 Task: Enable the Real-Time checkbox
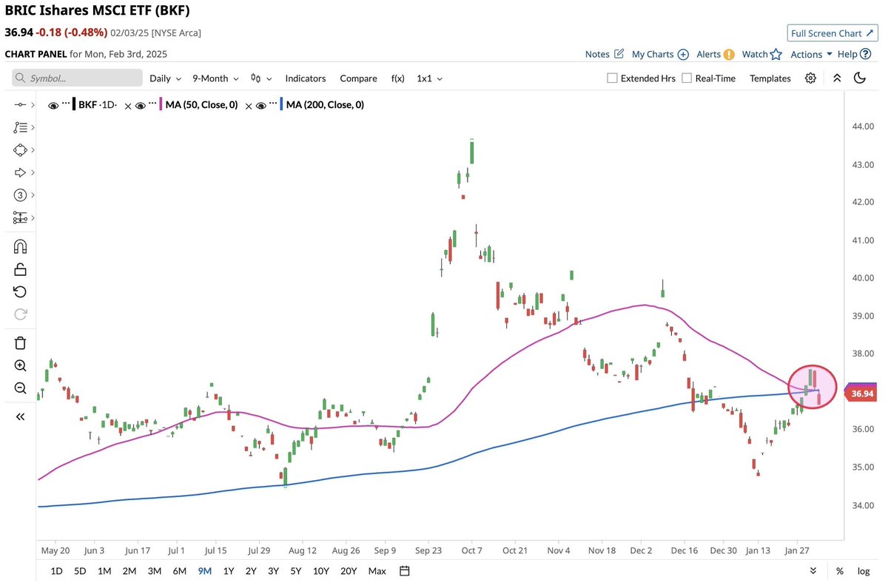[687, 78]
